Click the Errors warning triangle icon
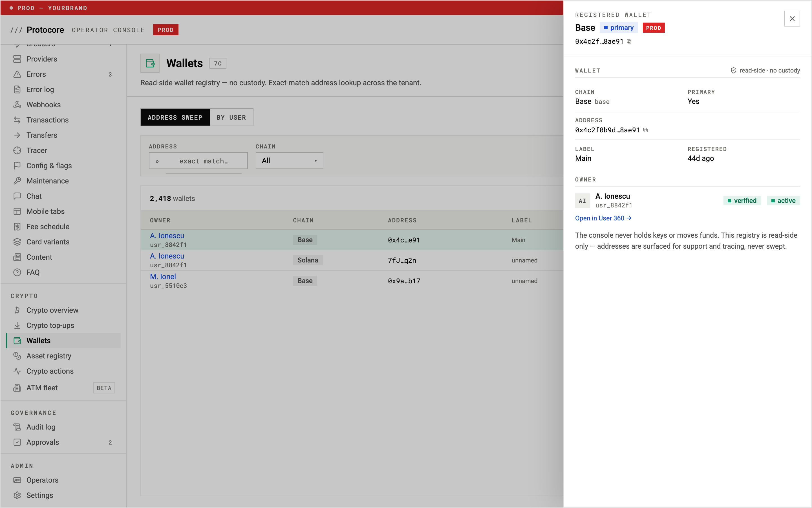Screen dimensions: 812x508 pos(17,74)
